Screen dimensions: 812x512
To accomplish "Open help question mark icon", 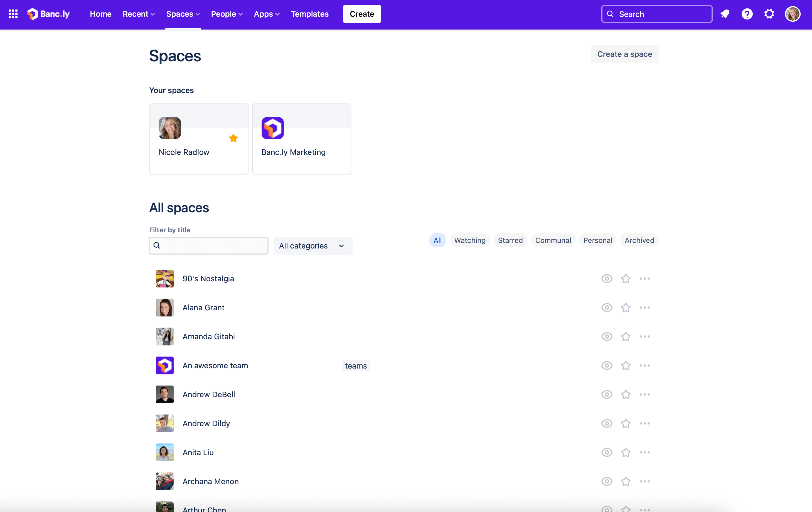I will (747, 14).
